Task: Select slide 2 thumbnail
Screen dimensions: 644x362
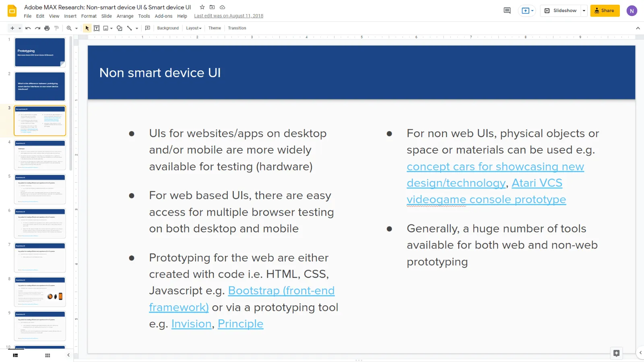Action: 40,86
